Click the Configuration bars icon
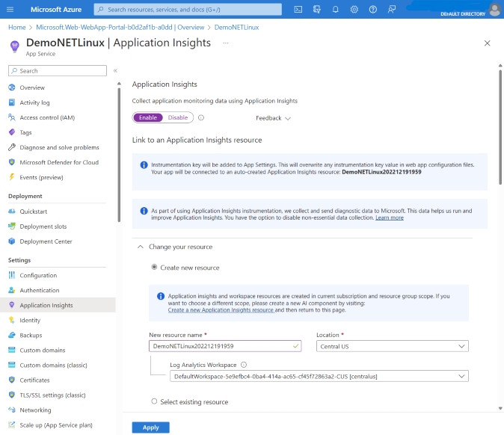The image size is (504, 435). click(x=12, y=275)
